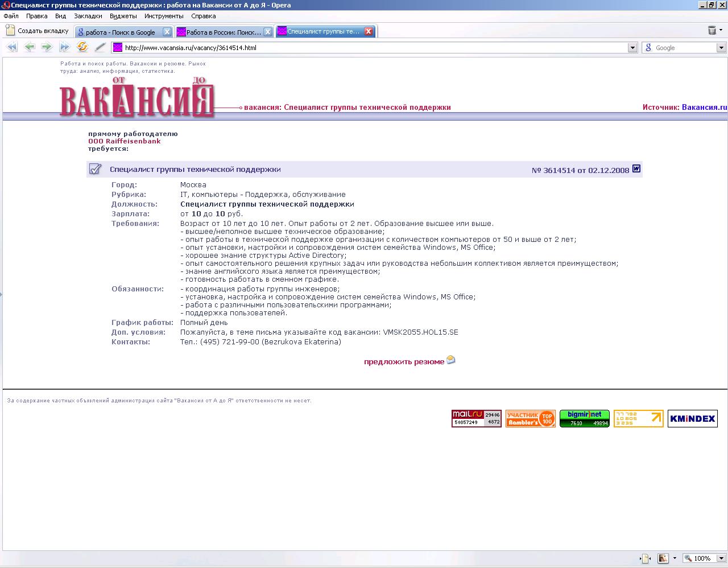Click the address bar URL field
Screen dimensions: 728x568
click(x=374, y=48)
